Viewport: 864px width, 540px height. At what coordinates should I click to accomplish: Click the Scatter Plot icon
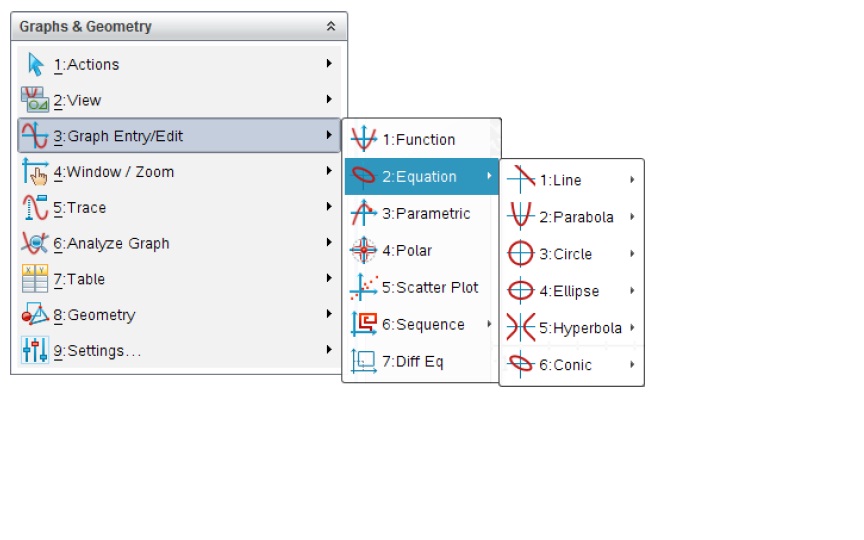point(364,287)
